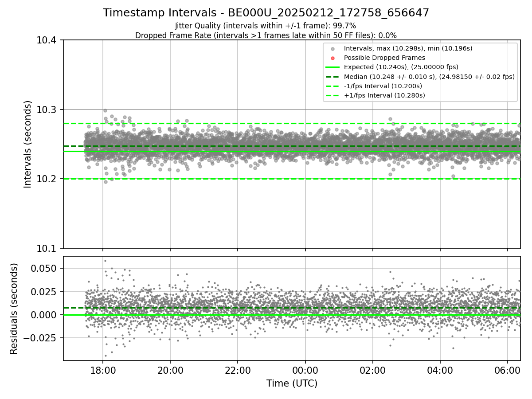Click the 0.025 residuals tick label

click(44, 292)
